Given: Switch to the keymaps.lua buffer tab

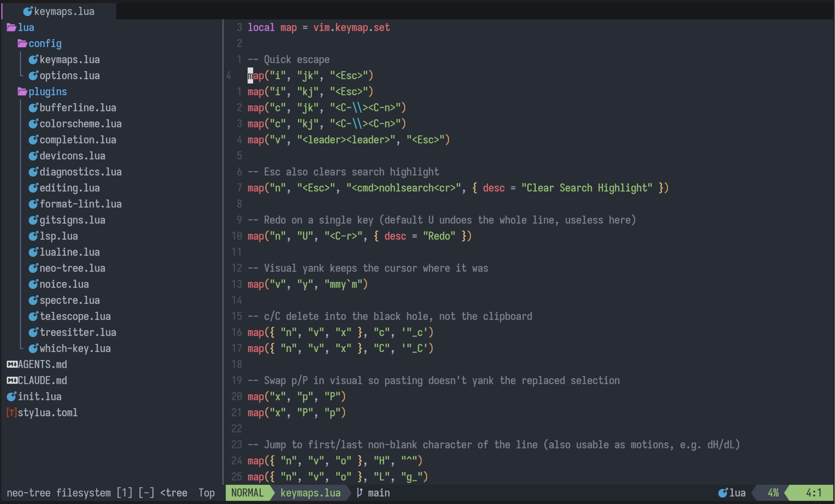Looking at the screenshot, I should tap(59, 12).
